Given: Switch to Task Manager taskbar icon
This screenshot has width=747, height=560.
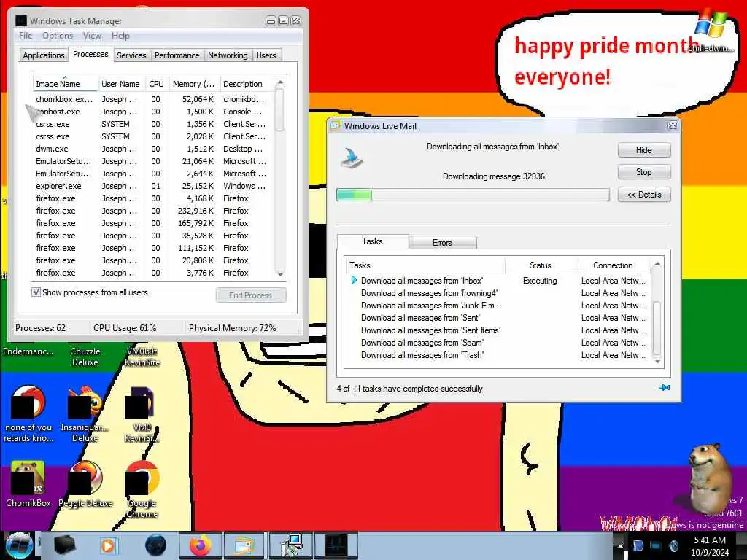Looking at the screenshot, I should point(336,545).
